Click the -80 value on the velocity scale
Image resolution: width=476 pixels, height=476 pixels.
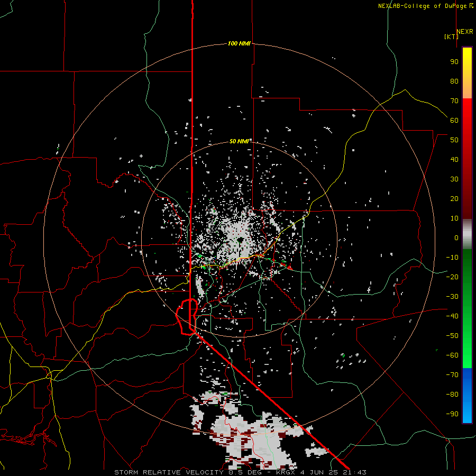pyautogui.click(x=452, y=395)
